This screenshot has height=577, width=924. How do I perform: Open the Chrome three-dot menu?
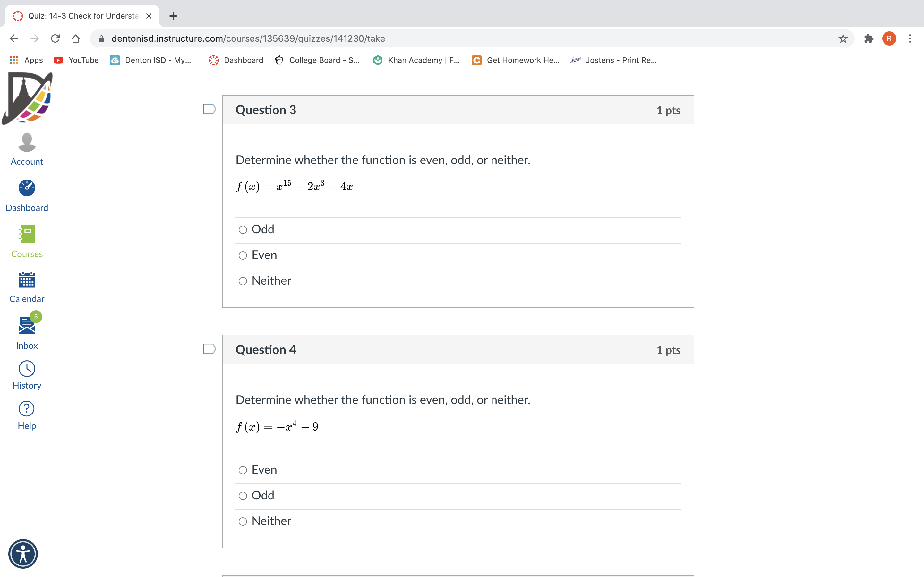(x=910, y=38)
